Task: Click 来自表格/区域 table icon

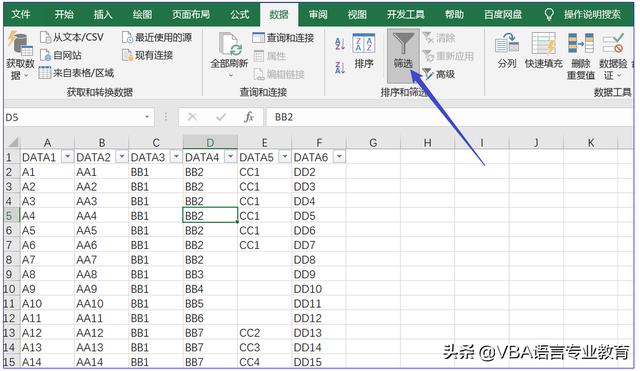Action: tap(44, 73)
